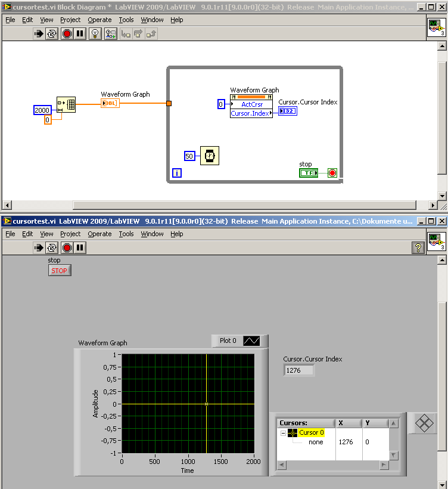
Task: Click the Initialize Array function node
Action: pyautogui.click(x=66, y=106)
